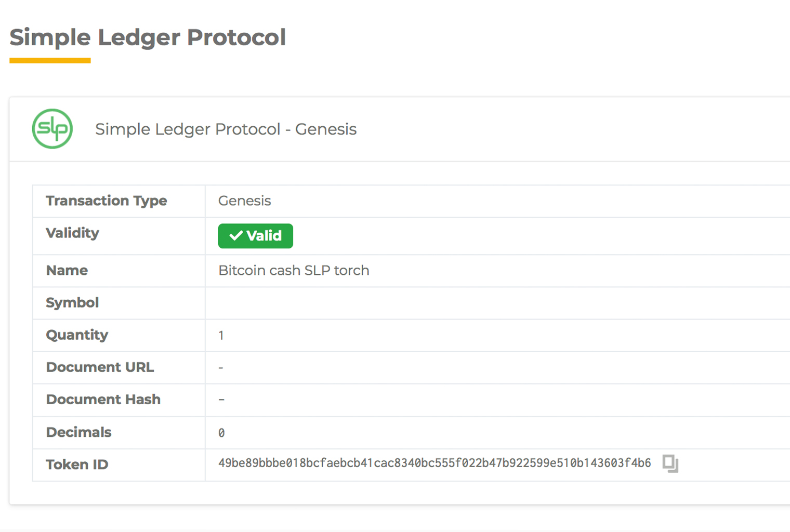This screenshot has width=790, height=532.
Task: Click the green Valid badge
Action: (x=255, y=236)
